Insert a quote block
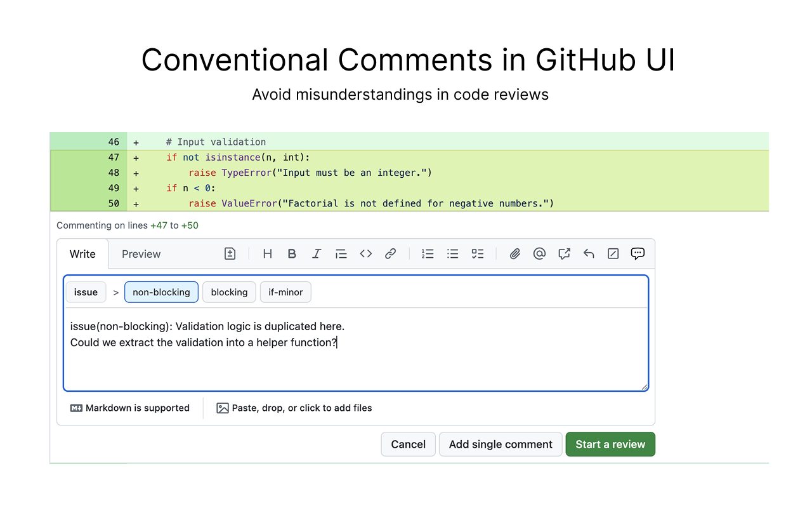812x508 pixels. tap(341, 253)
